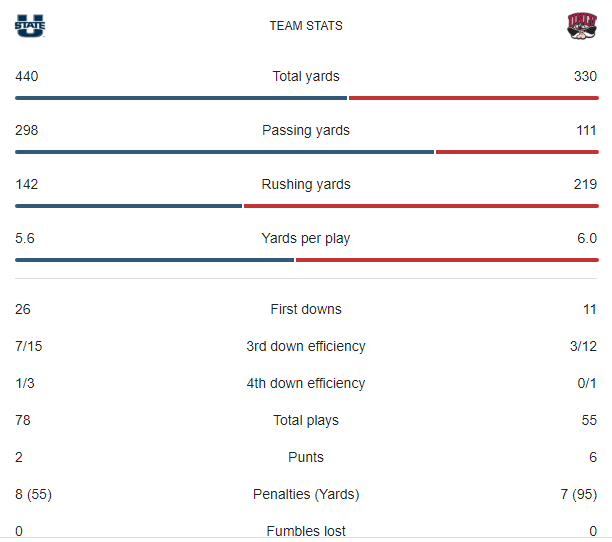The image size is (612, 542).
Task: Select the TEAM STATS heading
Action: click(x=306, y=26)
